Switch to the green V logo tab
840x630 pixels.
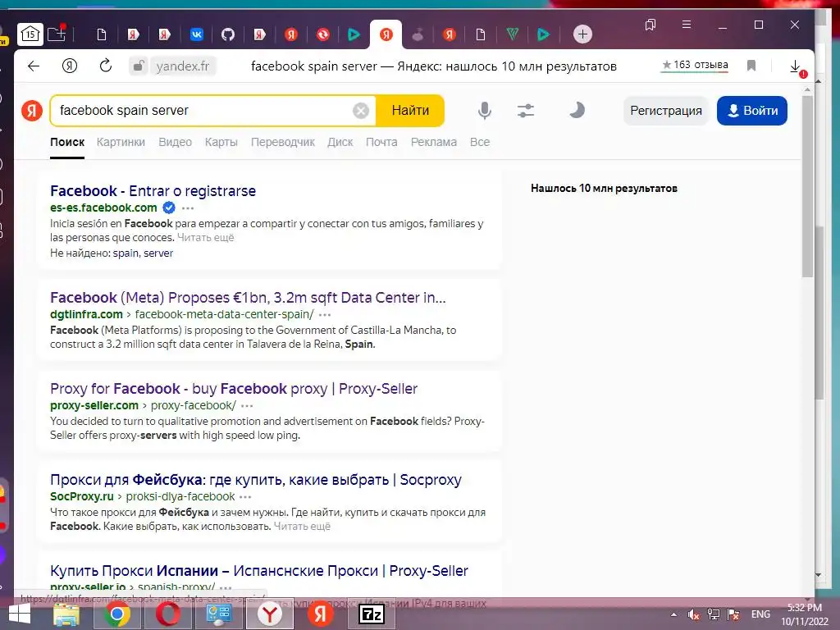pyautogui.click(x=512, y=34)
